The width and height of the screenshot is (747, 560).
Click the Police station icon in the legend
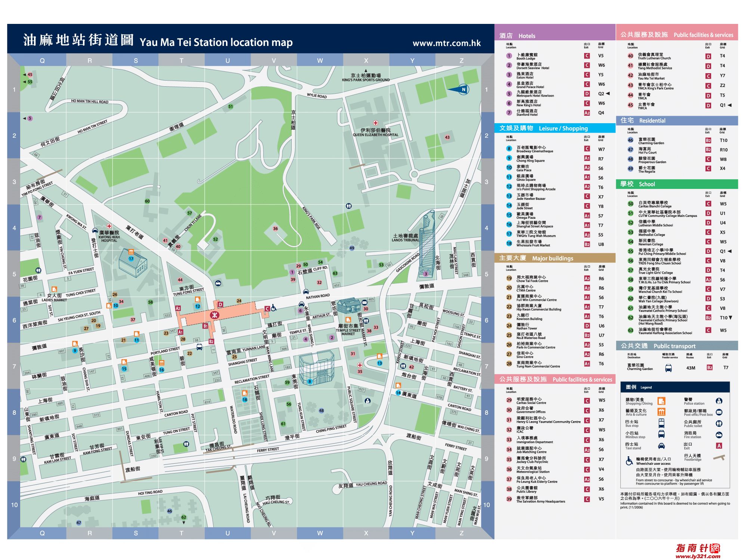(719, 401)
